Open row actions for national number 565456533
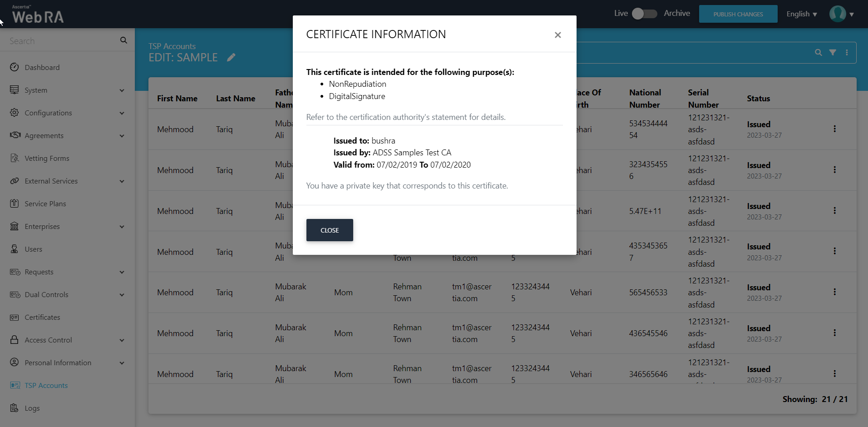868x427 pixels. tap(834, 292)
